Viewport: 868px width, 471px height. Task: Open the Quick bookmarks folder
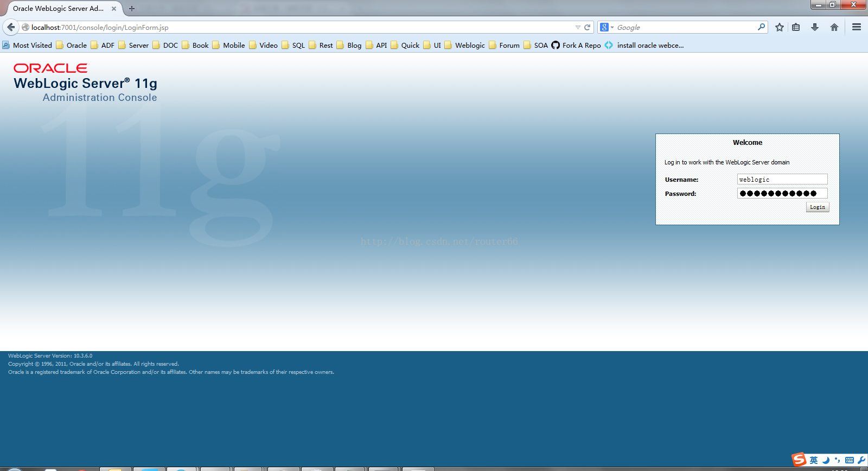(x=405, y=45)
